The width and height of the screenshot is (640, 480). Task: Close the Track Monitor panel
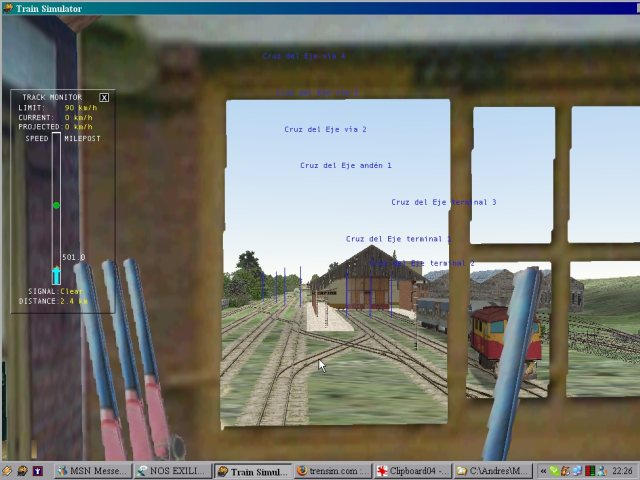(104, 97)
